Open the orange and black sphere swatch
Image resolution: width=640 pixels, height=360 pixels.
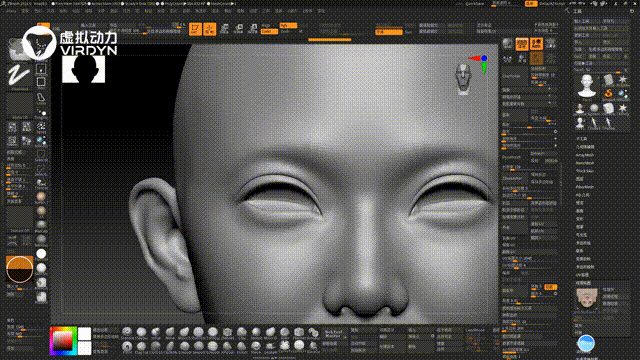coord(20,269)
